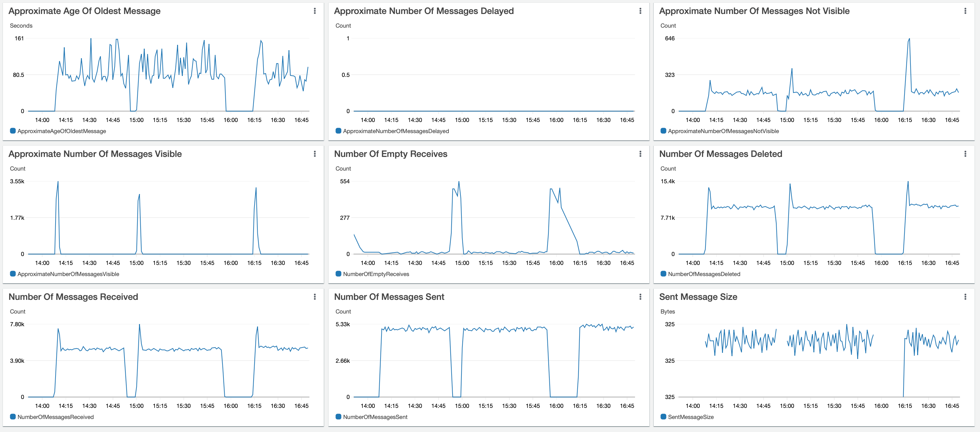The width and height of the screenshot is (980, 432).
Task: Click the ApproximateNumberOfMessagesDelayed legend label
Action: tap(396, 131)
